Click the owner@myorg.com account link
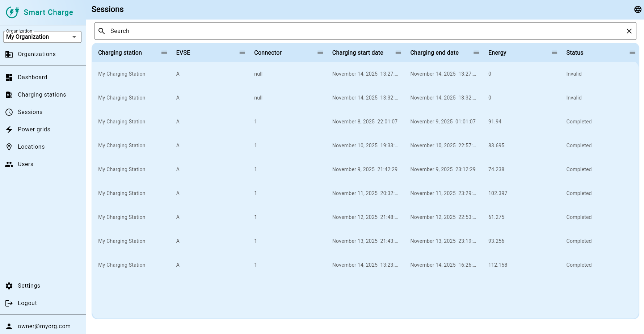This screenshot has height=334, width=644. click(x=45, y=326)
